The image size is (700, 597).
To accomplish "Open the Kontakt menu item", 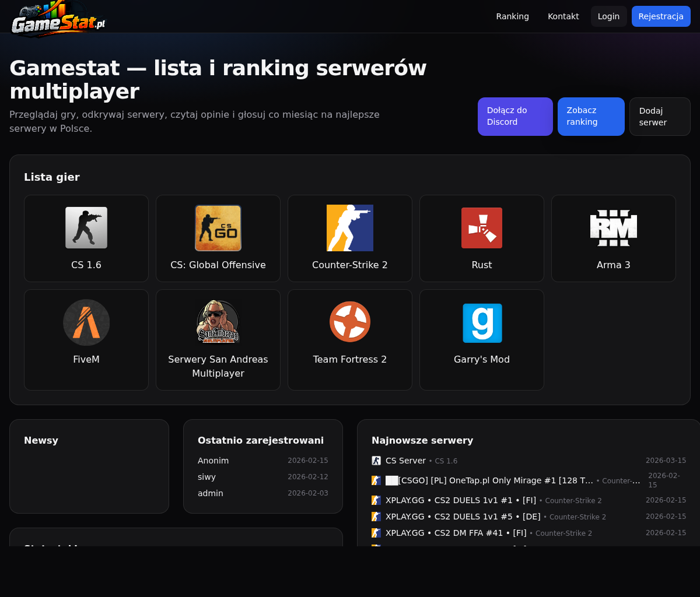I will tap(563, 16).
